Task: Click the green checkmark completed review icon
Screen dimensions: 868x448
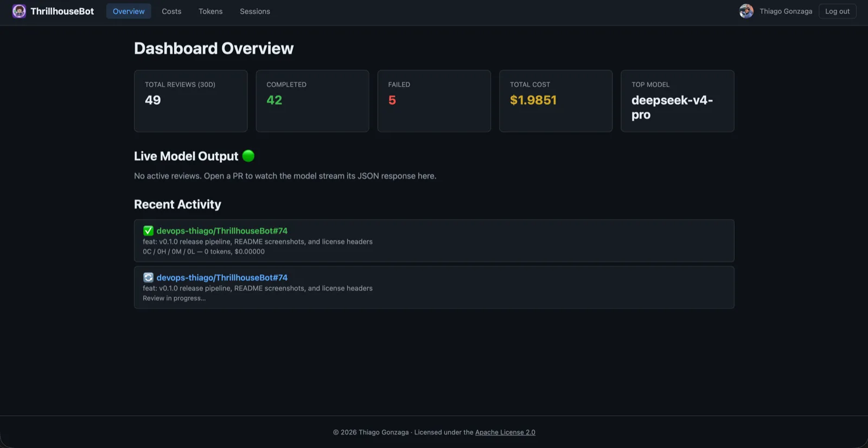Action: (148, 231)
